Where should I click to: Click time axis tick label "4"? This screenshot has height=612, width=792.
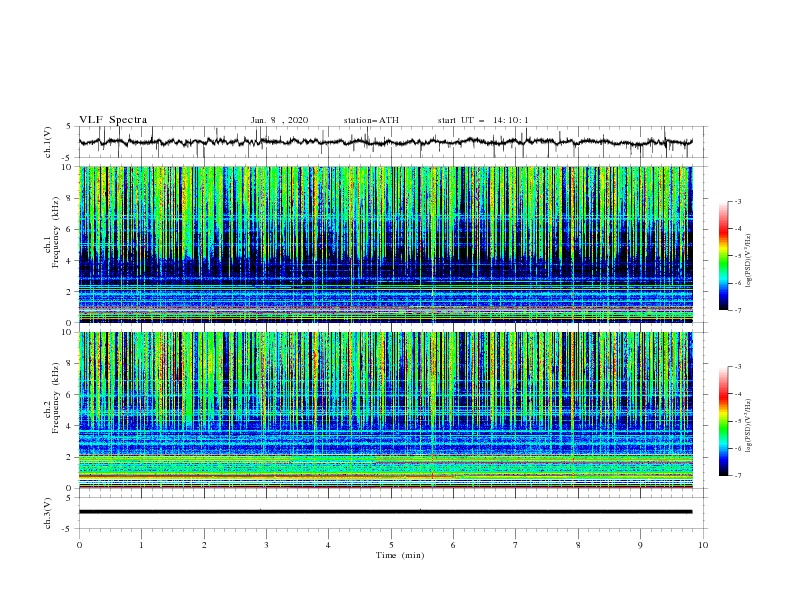click(x=328, y=545)
